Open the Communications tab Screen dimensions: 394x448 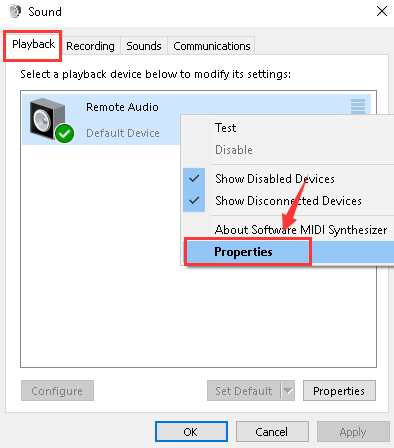click(x=212, y=46)
